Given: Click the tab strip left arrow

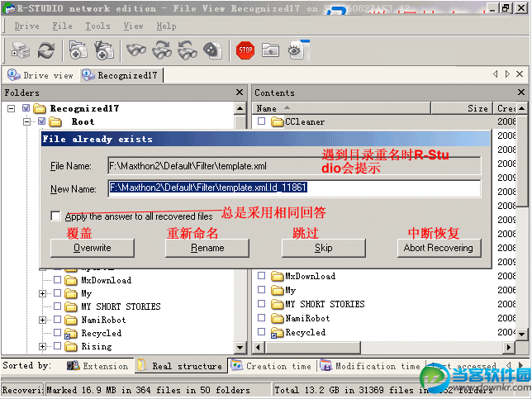Looking at the screenshot, I should click(496, 74).
